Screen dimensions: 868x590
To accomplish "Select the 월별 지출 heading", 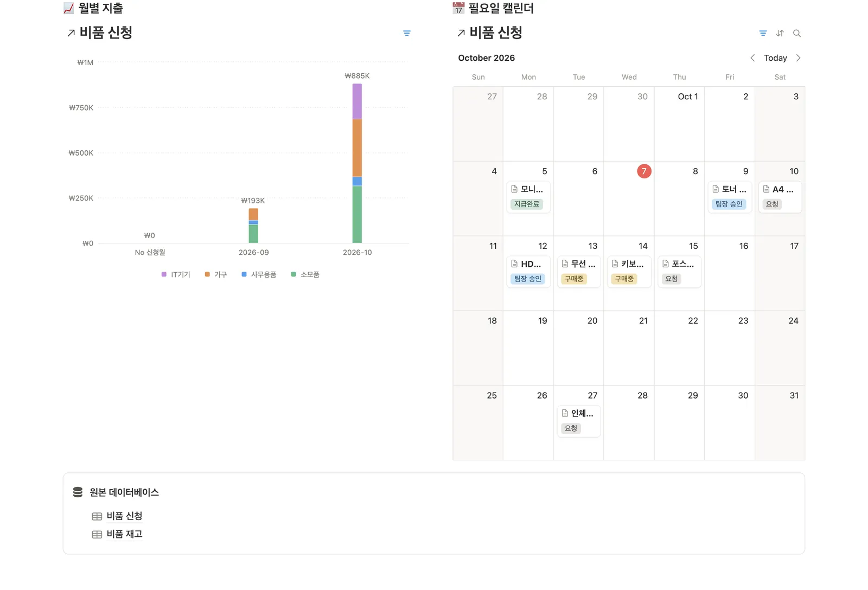I will pyautogui.click(x=100, y=8).
